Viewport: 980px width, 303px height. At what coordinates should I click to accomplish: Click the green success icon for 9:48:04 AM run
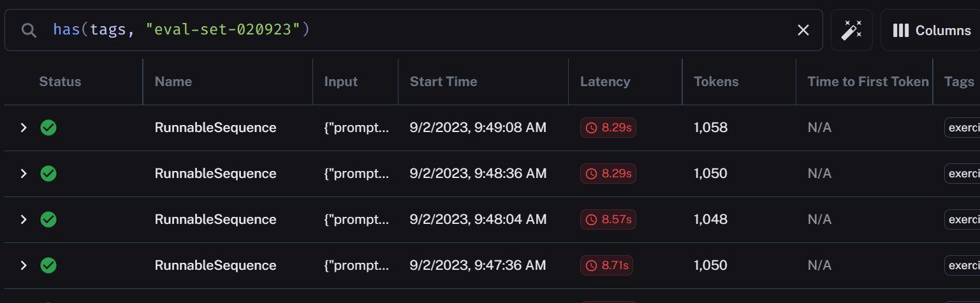point(48,219)
